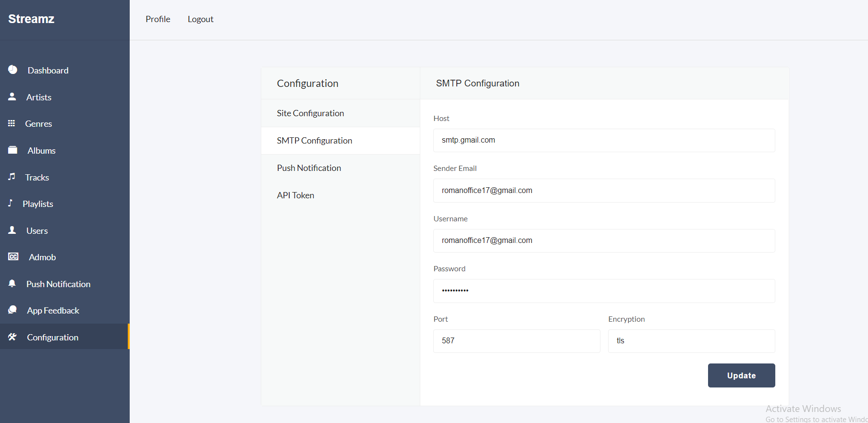Open the Site Configuration tab
Screen dimensions: 868x423
[x=310, y=113]
